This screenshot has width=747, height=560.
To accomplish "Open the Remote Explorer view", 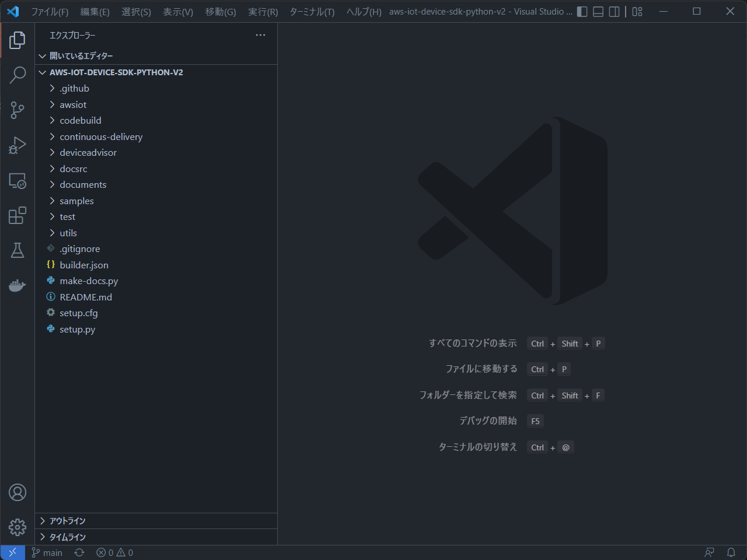I will pos(18,181).
